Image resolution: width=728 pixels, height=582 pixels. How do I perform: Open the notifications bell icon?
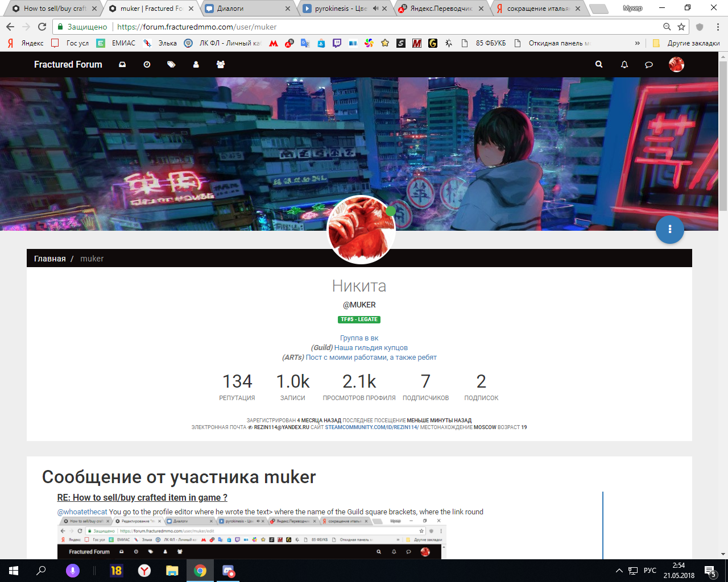pos(624,65)
